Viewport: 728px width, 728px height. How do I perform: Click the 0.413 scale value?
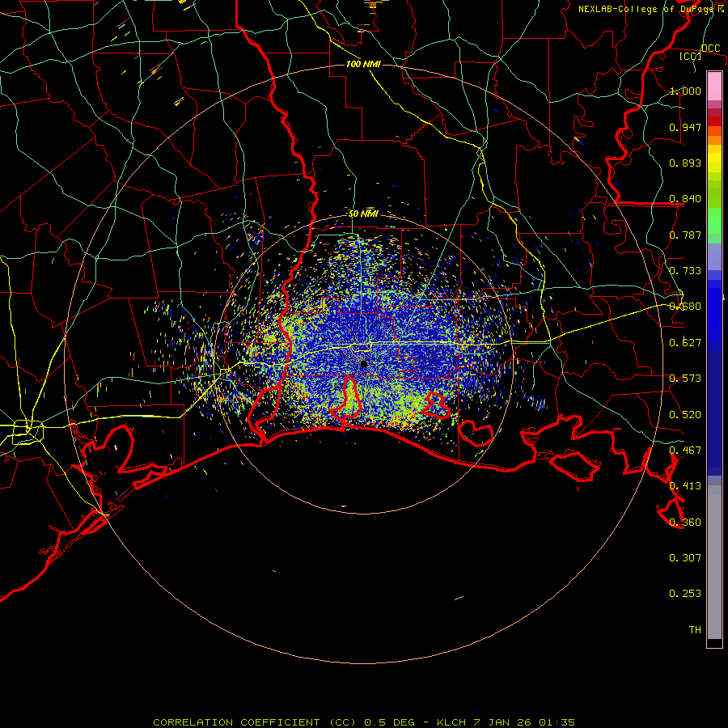685,486
